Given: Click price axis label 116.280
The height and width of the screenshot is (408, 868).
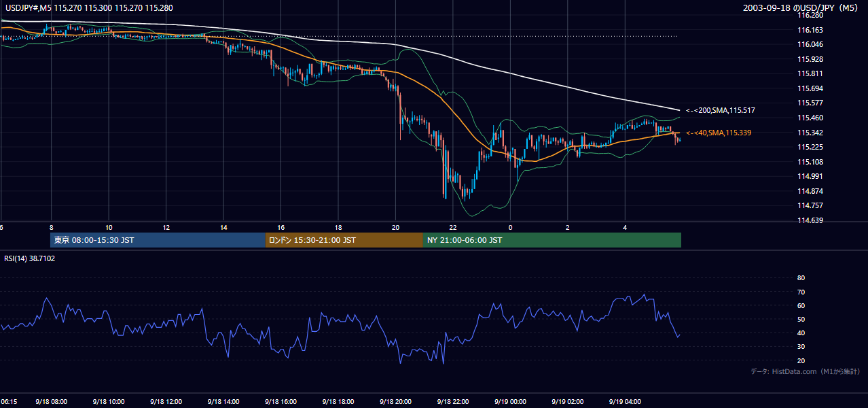Looking at the screenshot, I should 810,15.
